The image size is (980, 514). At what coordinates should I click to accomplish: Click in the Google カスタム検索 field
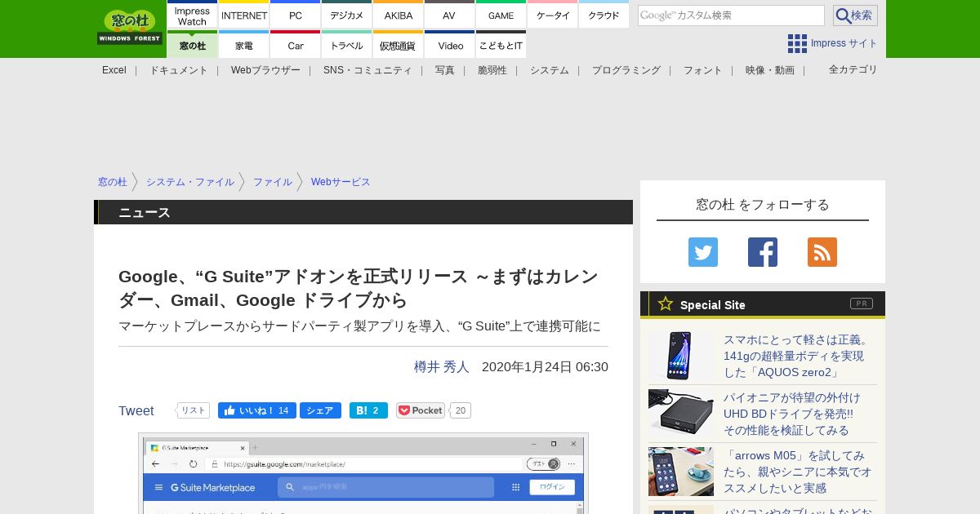click(731, 16)
